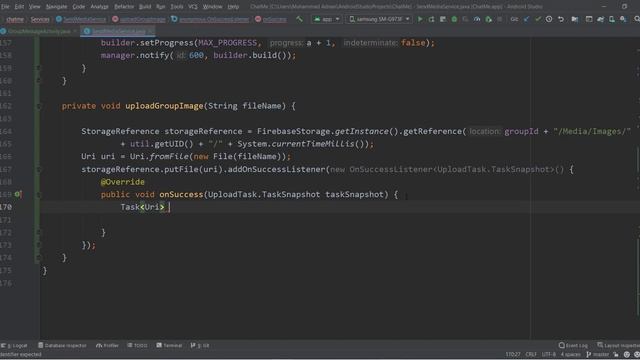Open the VCS menu
Image resolution: width=640 pixels, height=360 pixels.
[193, 7]
